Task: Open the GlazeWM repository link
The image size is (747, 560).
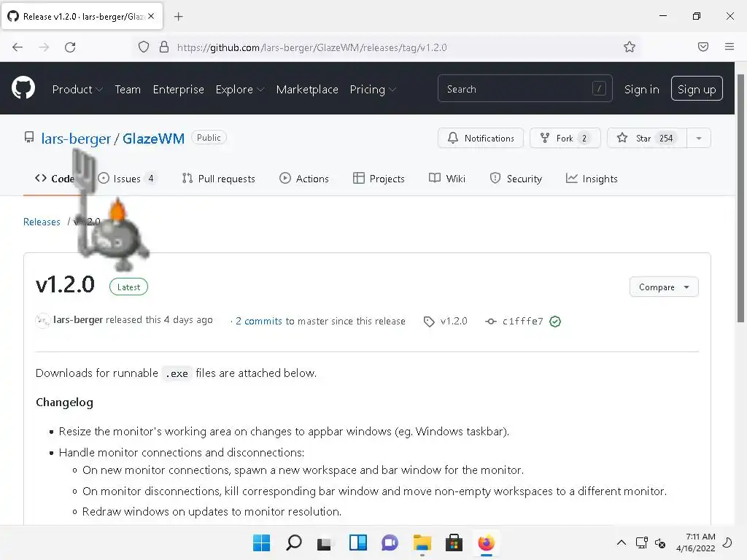Action: (153, 139)
